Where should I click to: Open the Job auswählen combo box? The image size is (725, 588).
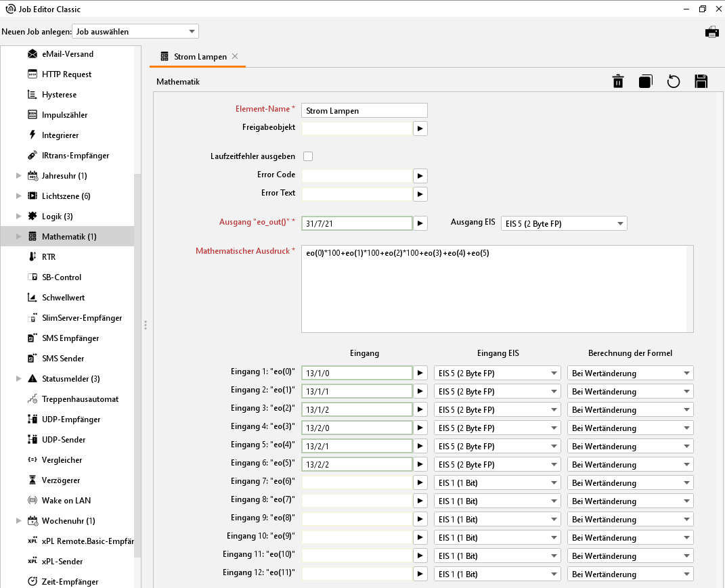coord(135,32)
